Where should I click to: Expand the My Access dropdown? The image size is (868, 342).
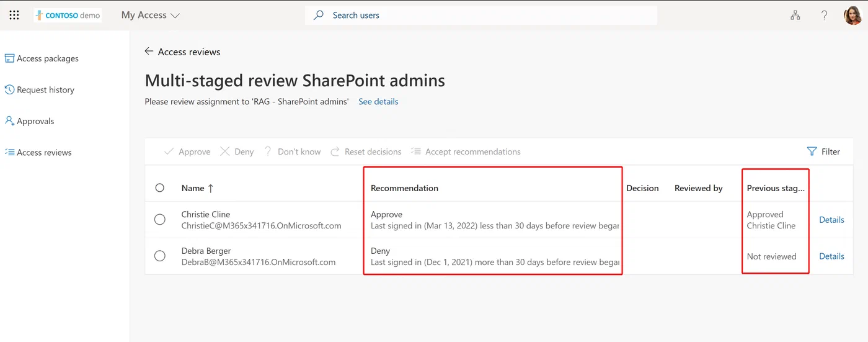coord(151,15)
